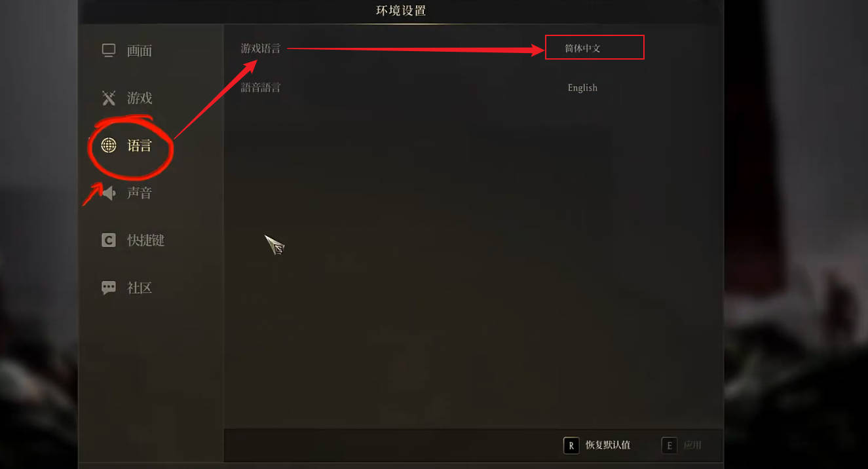Go to the 声音 tab

click(140, 193)
